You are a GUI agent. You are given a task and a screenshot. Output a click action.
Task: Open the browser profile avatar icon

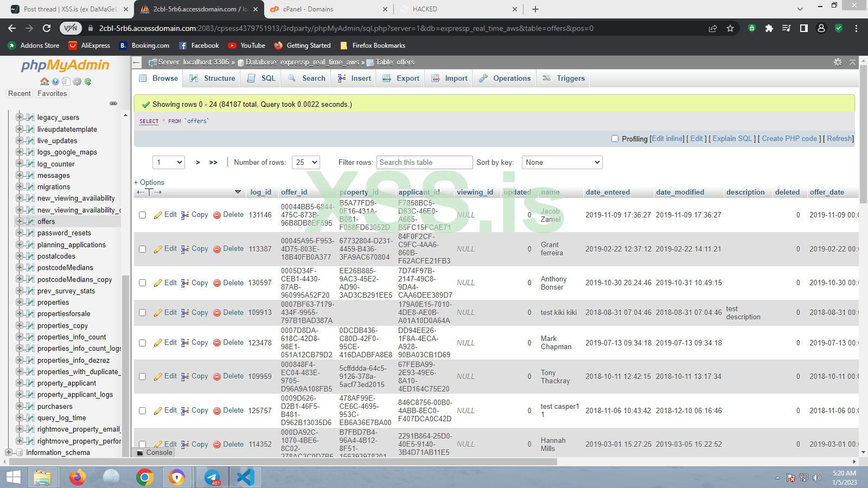821,28
